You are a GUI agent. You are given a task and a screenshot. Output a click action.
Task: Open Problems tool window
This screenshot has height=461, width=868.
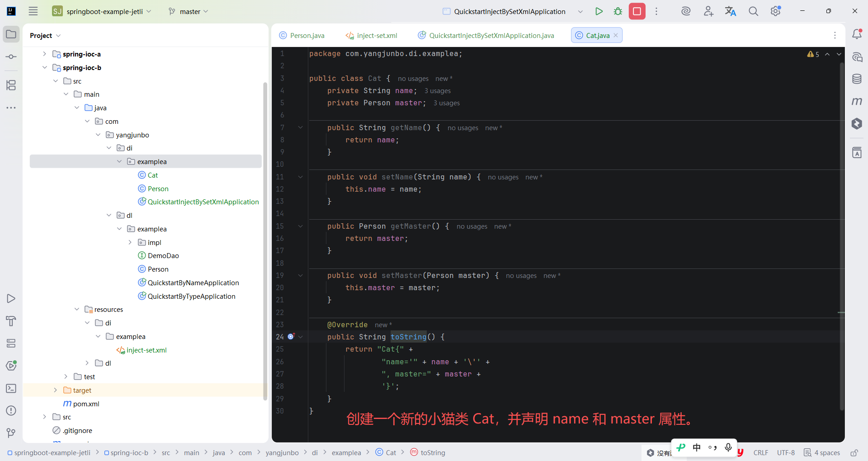pos(11,411)
